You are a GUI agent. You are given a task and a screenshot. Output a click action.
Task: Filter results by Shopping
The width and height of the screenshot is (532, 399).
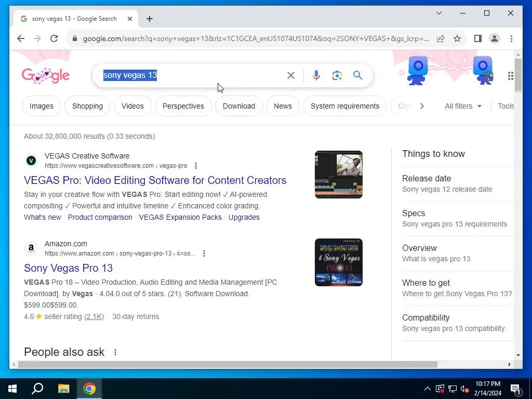[x=87, y=106]
